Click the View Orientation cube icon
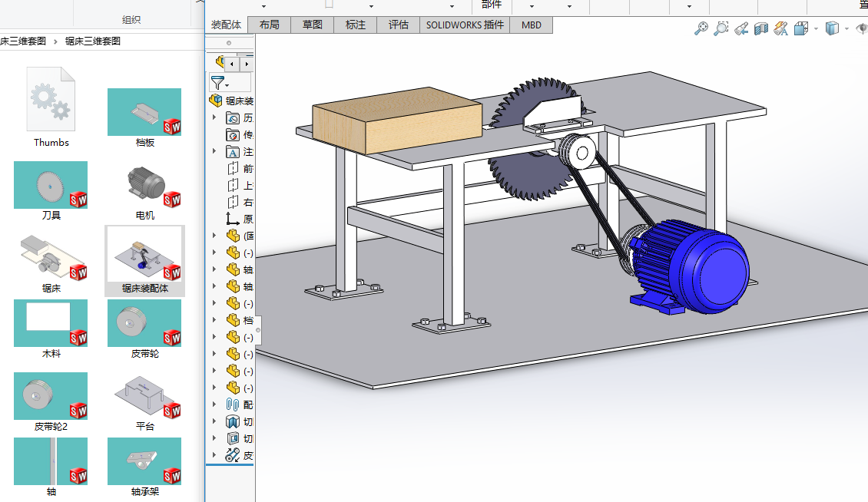The image size is (868, 502). point(800,28)
